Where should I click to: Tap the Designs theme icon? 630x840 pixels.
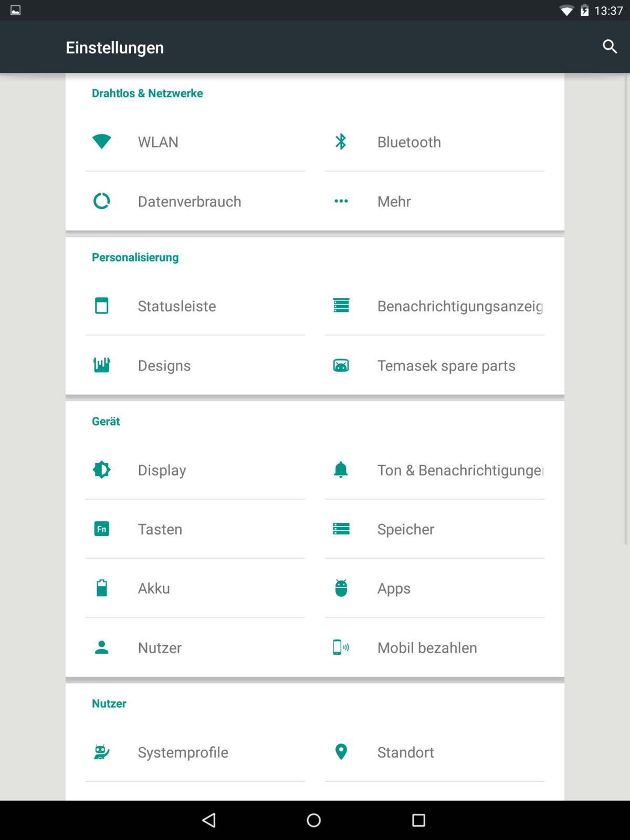[101, 365]
